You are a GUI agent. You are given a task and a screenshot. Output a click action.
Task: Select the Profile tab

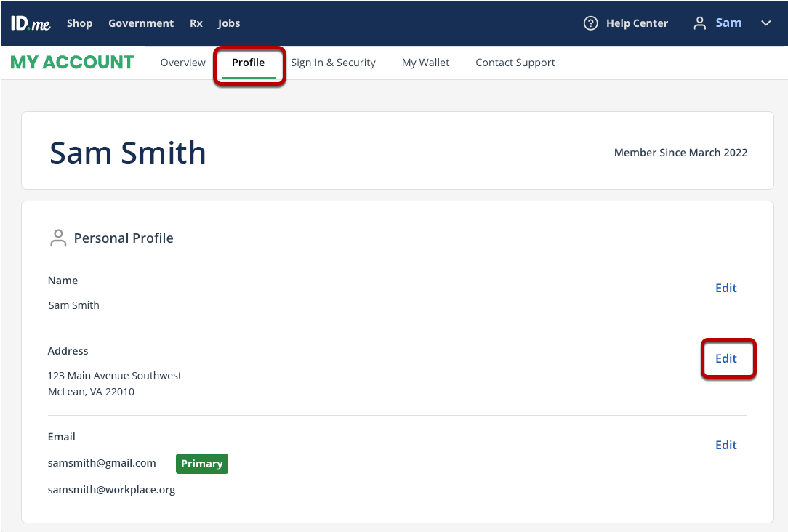click(249, 63)
